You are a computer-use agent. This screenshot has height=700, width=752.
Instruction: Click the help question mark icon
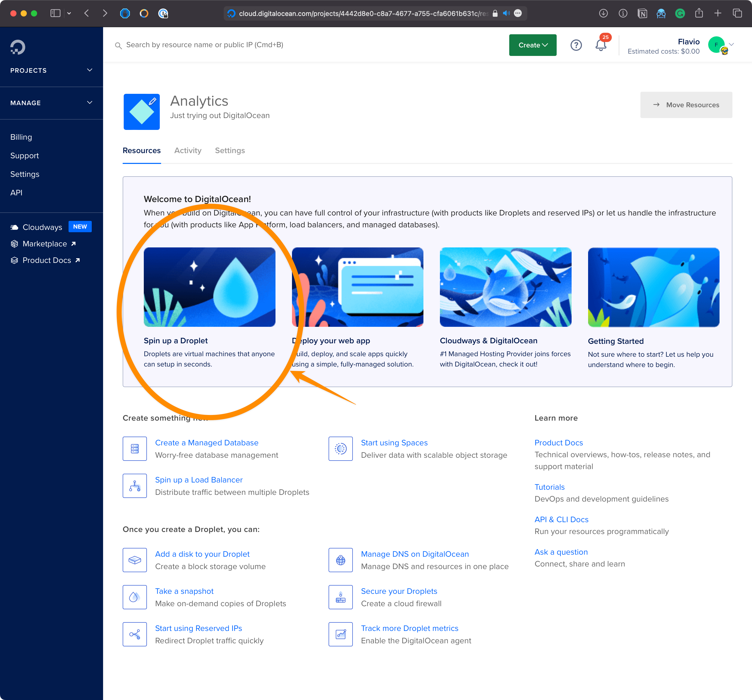pos(576,45)
